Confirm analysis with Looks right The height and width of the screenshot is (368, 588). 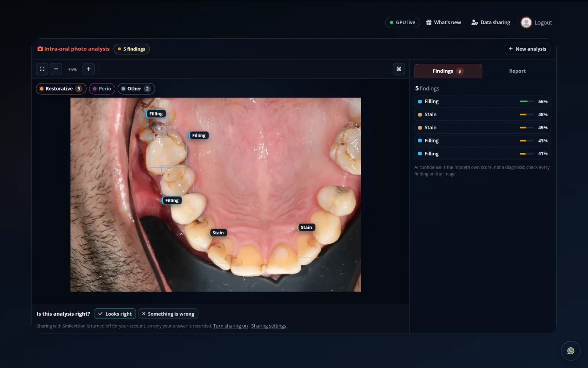[115, 314]
